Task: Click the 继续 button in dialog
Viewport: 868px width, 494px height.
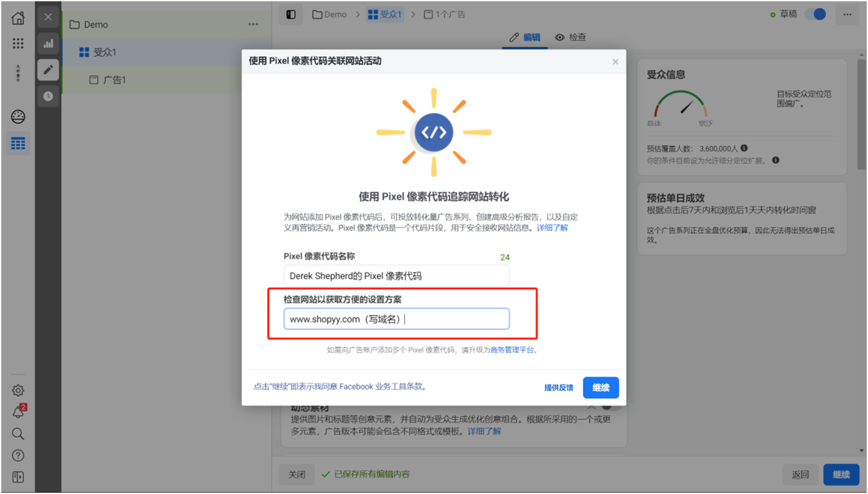Action: coord(601,387)
